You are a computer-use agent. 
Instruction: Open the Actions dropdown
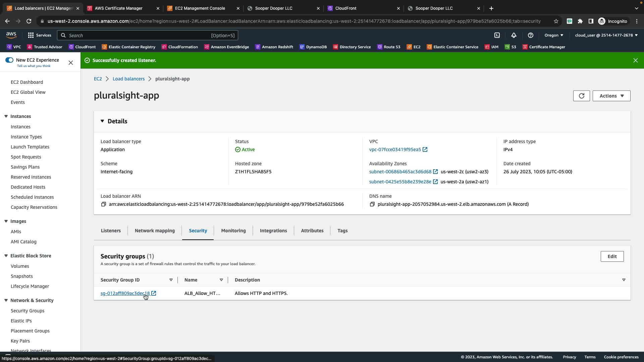(611, 96)
